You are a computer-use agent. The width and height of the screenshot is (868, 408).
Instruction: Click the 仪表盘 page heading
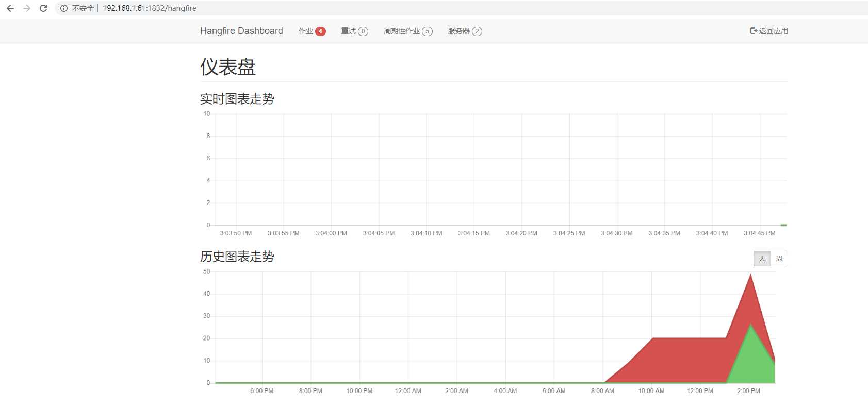[x=228, y=66]
